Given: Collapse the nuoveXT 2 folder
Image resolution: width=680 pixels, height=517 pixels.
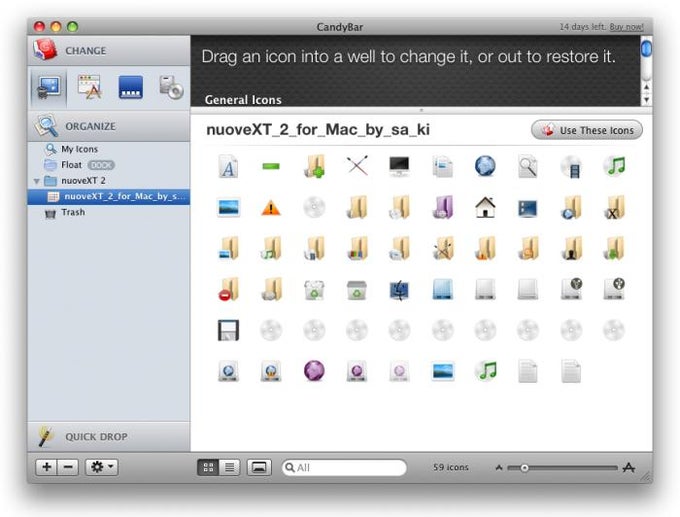Looking at the screenshot, I should 37,181.
